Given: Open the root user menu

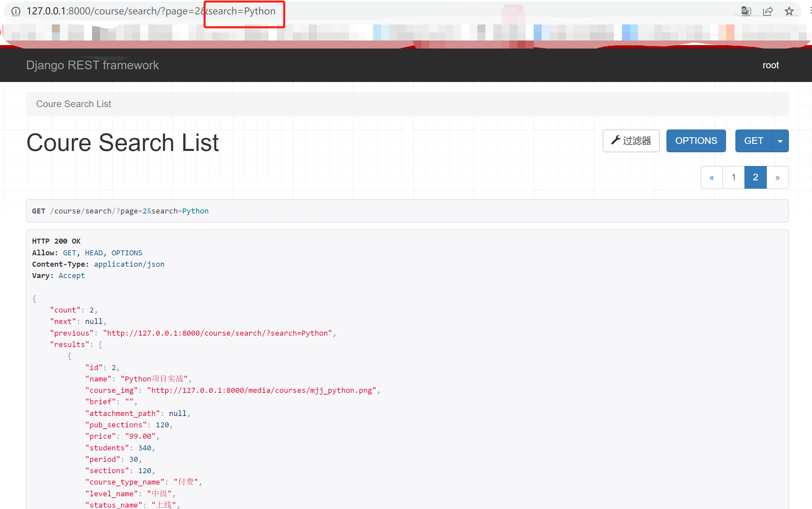Looking at the screenshot, I should [x=770, y=65].
